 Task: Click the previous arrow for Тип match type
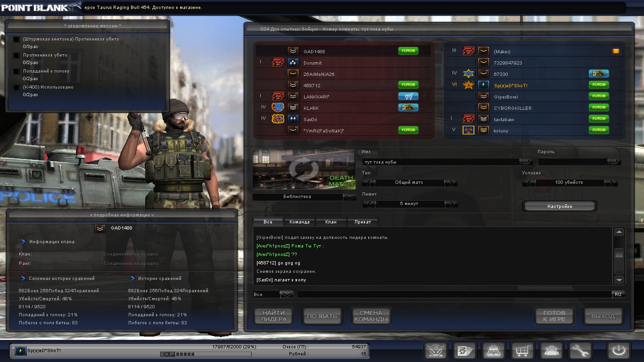tap(369, 183)
